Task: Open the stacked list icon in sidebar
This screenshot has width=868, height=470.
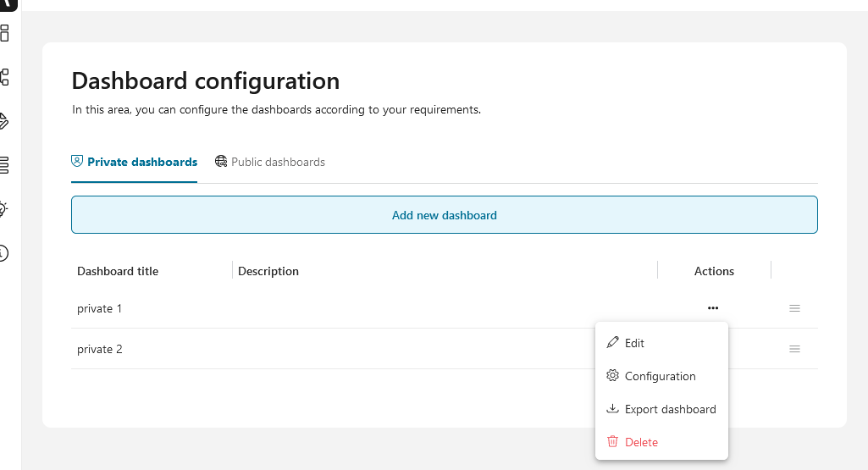Action: 4,165
